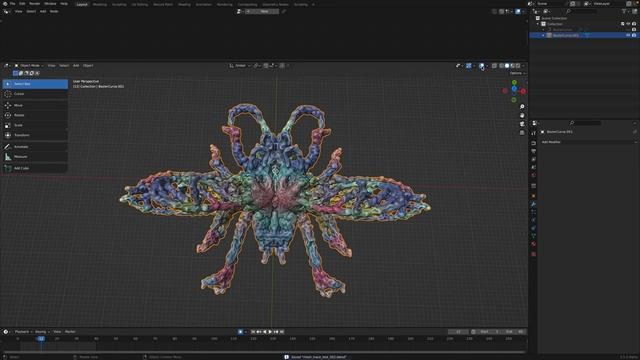The height and width of the screenshot is (360, 640).
Task: Toggle viewport gizmos button
Action: pyautogui.click(x=469, y=66)
